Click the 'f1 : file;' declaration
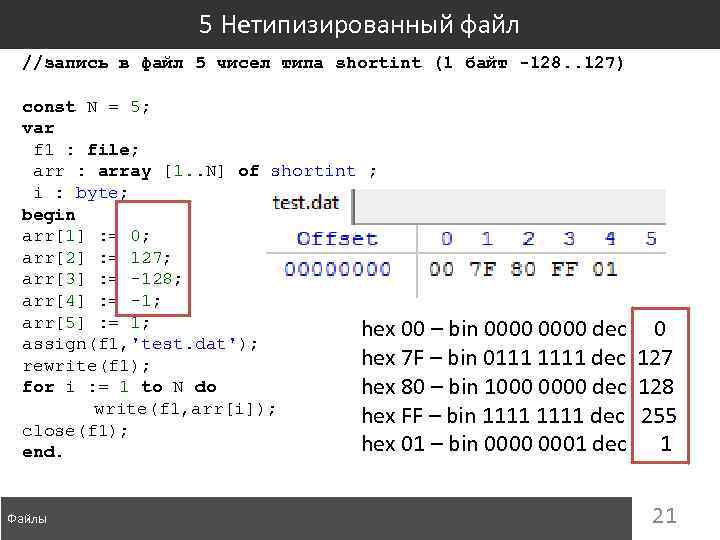Screen dimensions: 720x540 [85, 150]
